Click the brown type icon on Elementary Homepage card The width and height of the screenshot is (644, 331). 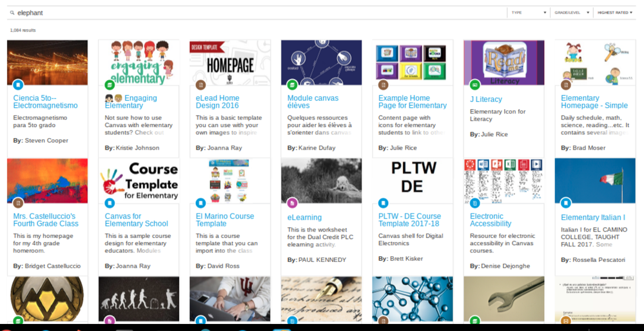coord(566,85)
